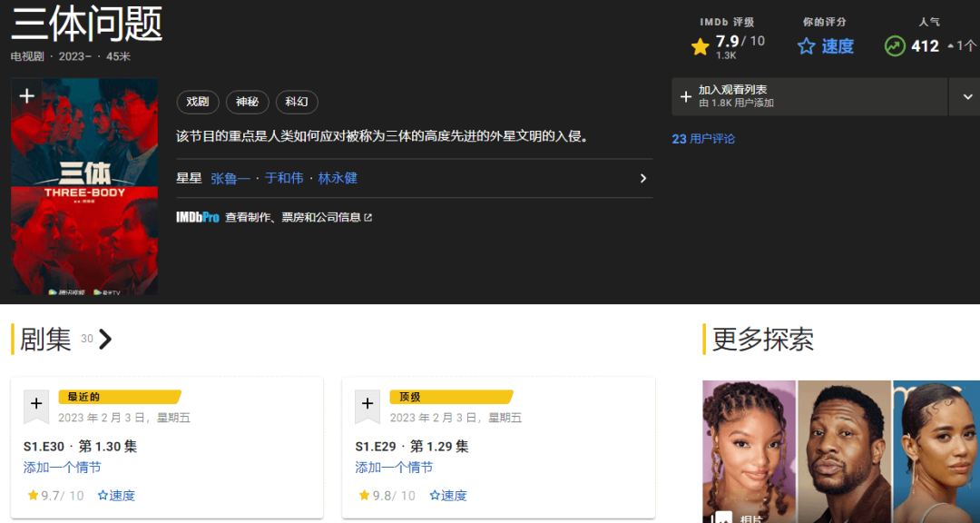Open cast member 于和伟
This screenshot has width=980, height=523.
point(284,178)
